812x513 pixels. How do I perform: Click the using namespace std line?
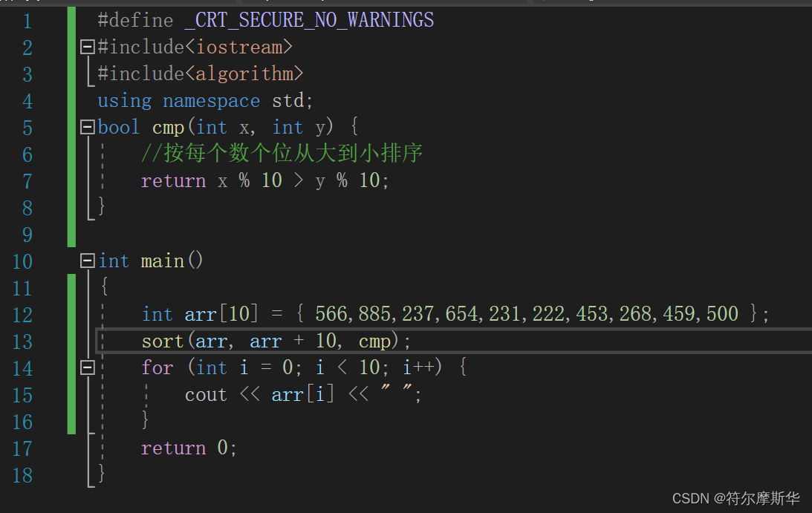coord(201,100)
